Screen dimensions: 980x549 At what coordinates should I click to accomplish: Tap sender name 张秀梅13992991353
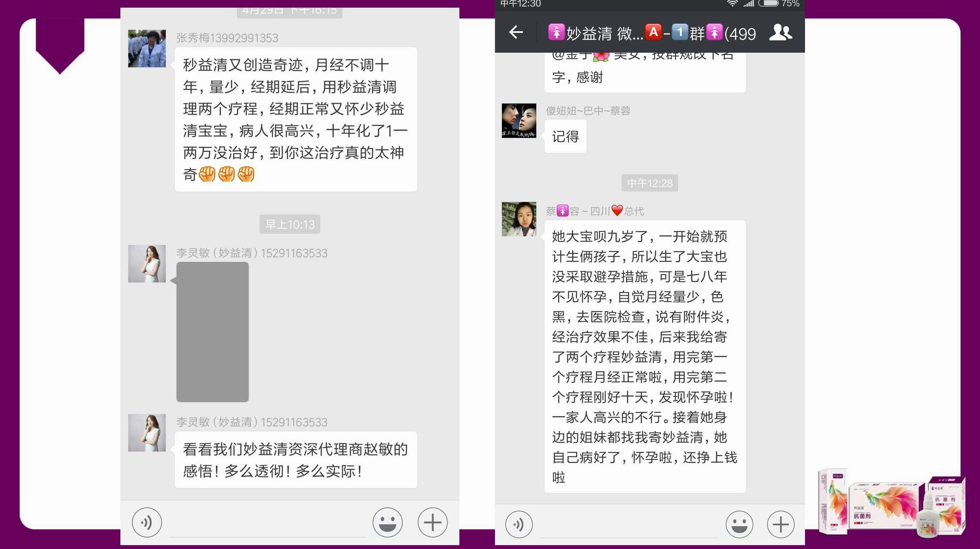[227, 38]
